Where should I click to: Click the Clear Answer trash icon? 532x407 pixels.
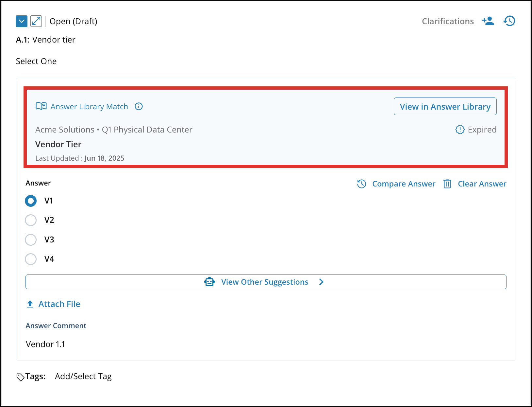(447, 184)
